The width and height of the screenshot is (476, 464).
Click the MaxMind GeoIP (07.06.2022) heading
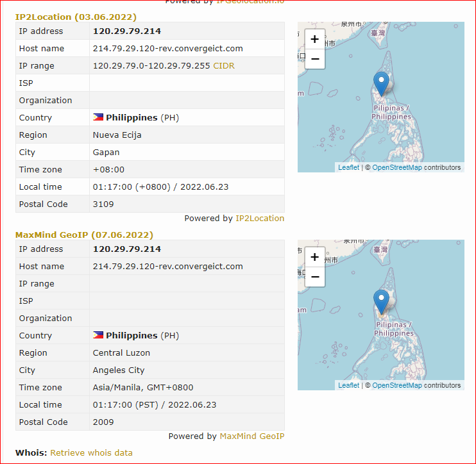point(84,235)
